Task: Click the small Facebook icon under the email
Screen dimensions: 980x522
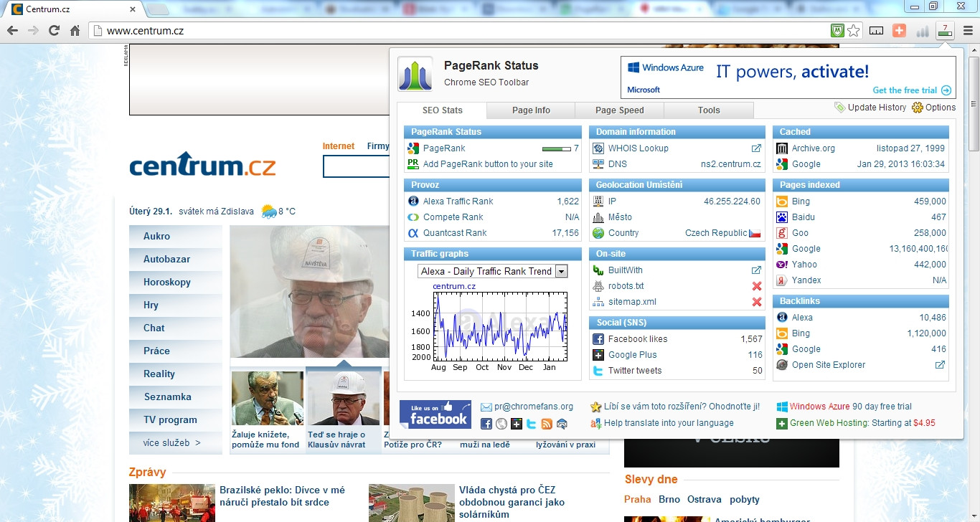Action: click(x=486, y=424)
